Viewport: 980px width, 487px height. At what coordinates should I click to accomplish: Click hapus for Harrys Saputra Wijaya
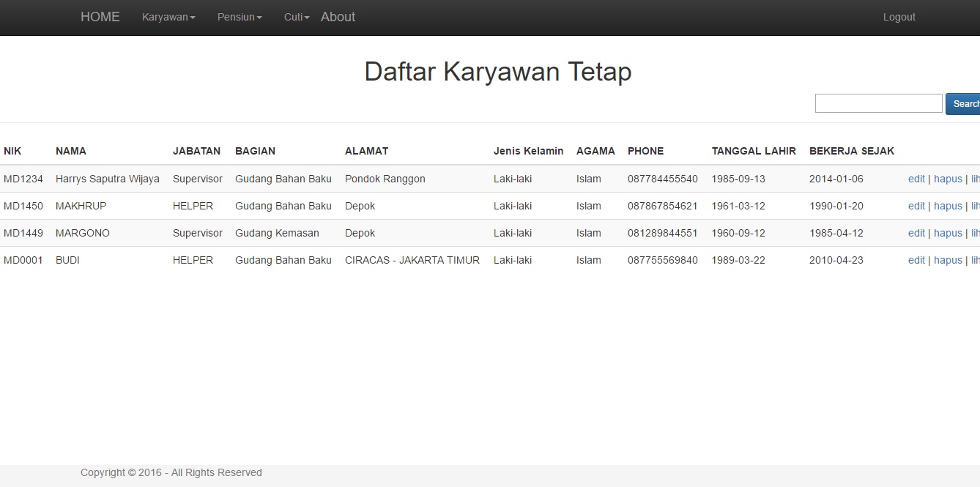point(948,179)
